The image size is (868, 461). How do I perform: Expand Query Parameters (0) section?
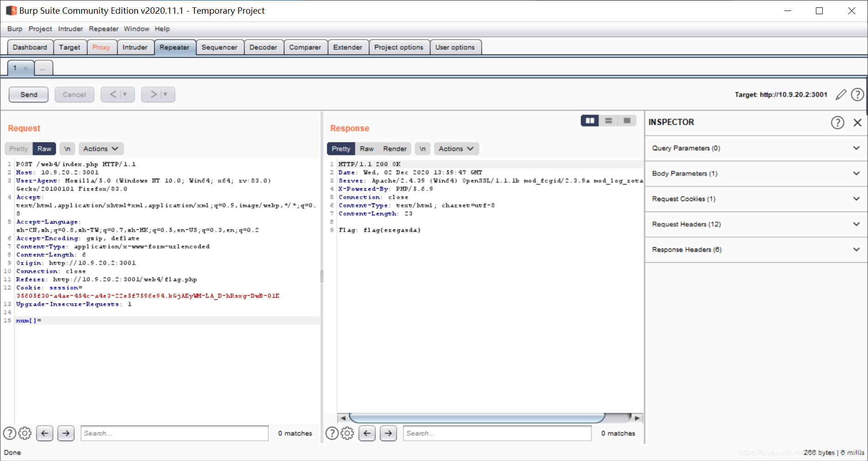(756, 148)
